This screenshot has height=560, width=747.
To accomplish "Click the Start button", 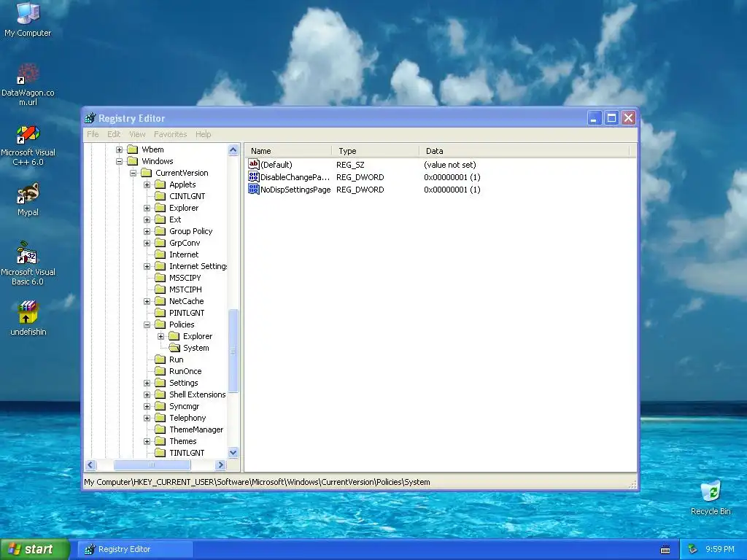I will point(35,550).
